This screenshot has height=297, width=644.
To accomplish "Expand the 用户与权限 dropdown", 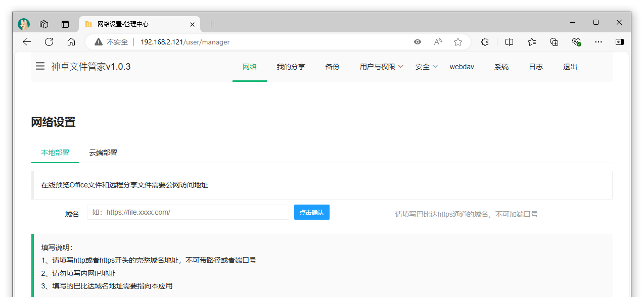I will coord(381,67).
